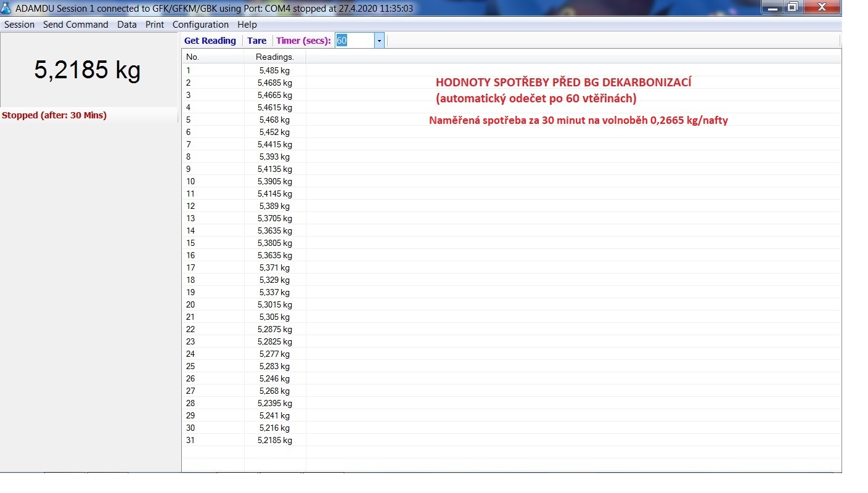Select reading 5,337 kg in row 19
This screenshot has height=493, width=868.
[275, 292]
